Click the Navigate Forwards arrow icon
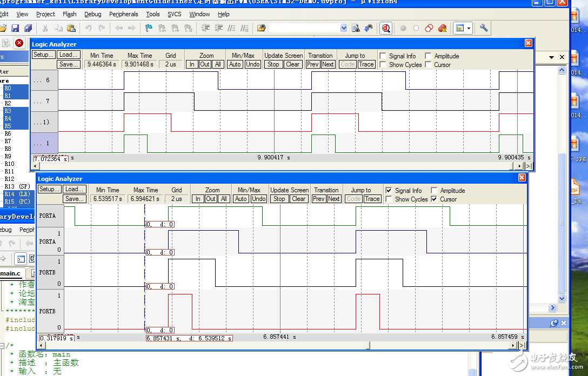This screenshot has width=588, height=376. point(132,28)
